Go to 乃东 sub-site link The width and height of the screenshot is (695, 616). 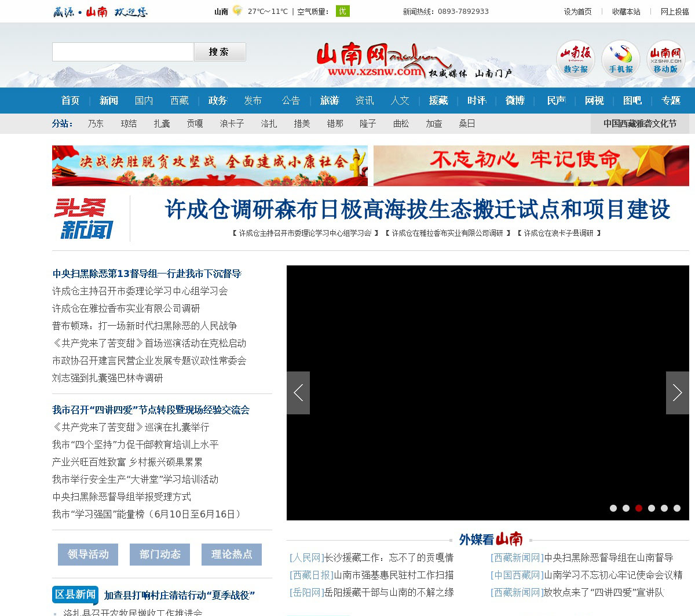[x=96, y=123]
